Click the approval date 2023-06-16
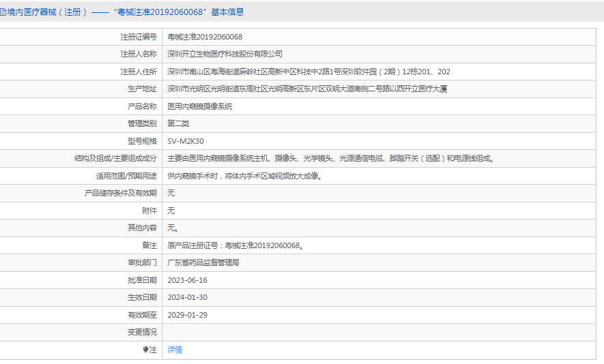This screenshot has height=364, width=604. point(187,280)
